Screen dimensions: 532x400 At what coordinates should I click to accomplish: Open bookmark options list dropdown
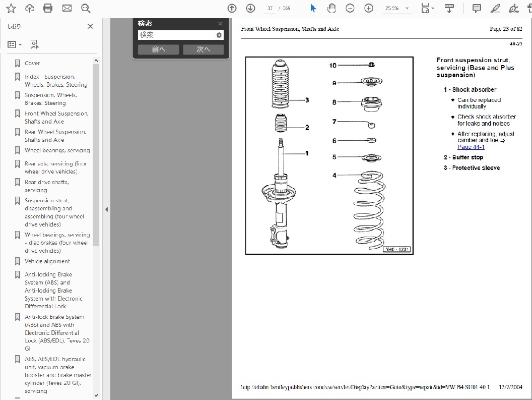coord(15,44)
